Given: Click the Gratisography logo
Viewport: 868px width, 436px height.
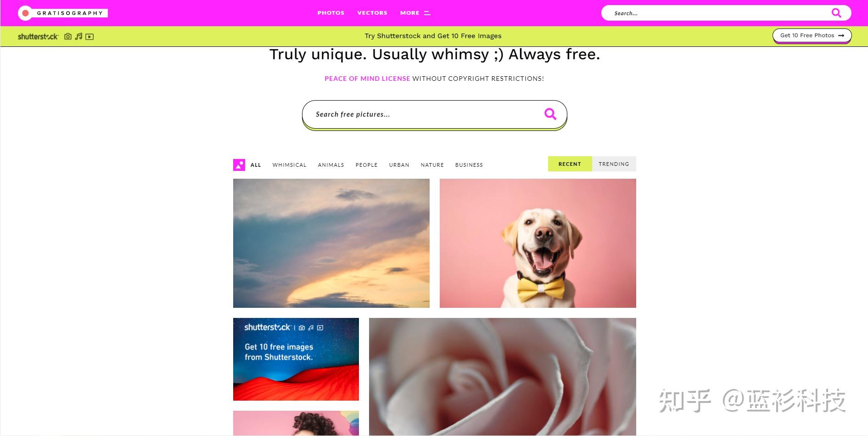Looking at the screenshot, I should click(63, 13).
